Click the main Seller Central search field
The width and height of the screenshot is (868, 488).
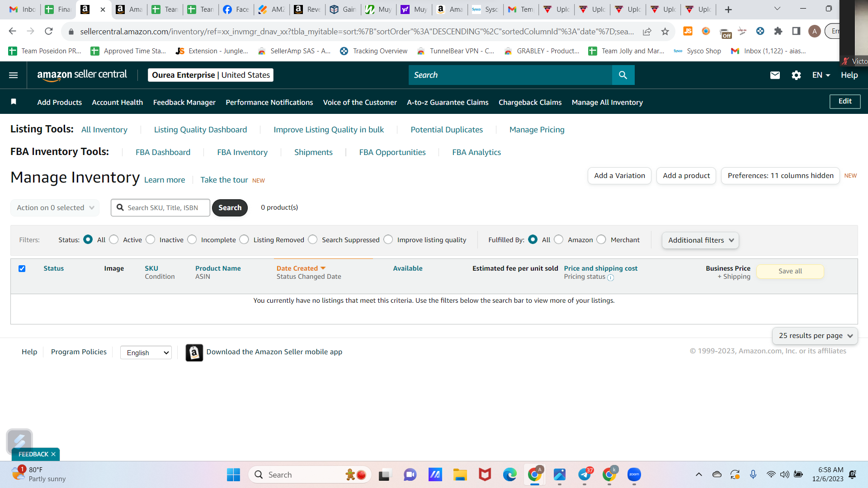[x=510, y=75]
